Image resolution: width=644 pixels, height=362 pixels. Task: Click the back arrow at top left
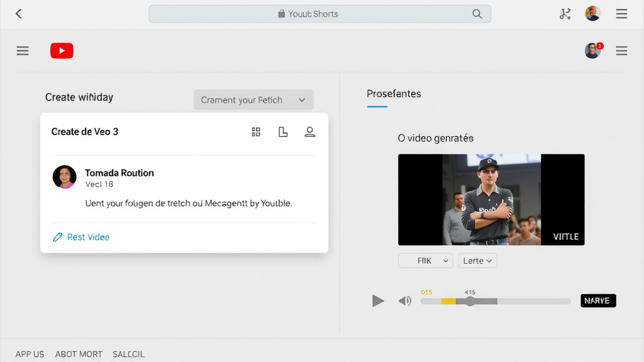tap(18, 13)
